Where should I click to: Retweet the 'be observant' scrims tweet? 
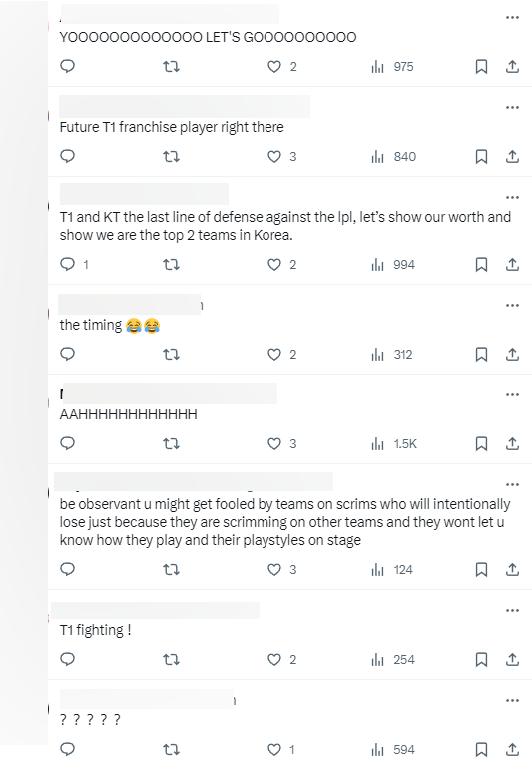click(x=171, y=569)
